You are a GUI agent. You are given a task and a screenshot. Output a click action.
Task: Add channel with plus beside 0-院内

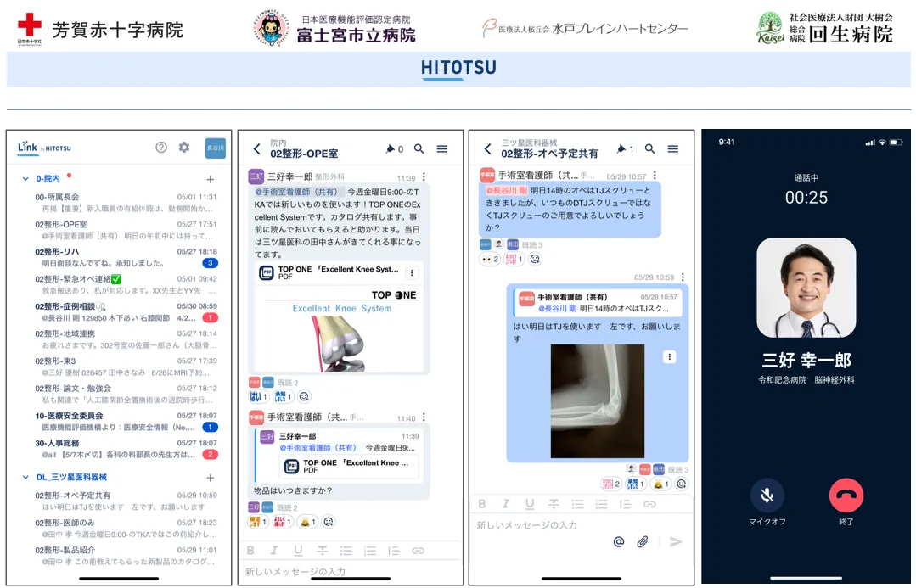click(211, 180)
